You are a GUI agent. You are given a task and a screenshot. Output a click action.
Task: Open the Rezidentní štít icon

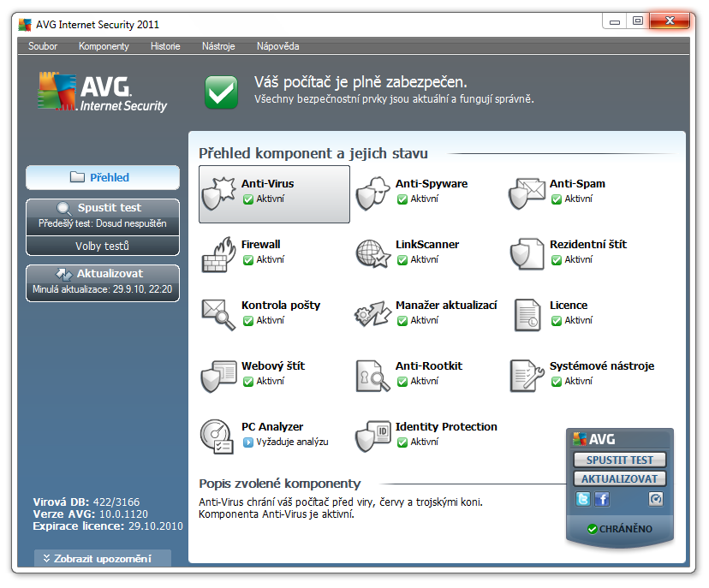[527, 254]
